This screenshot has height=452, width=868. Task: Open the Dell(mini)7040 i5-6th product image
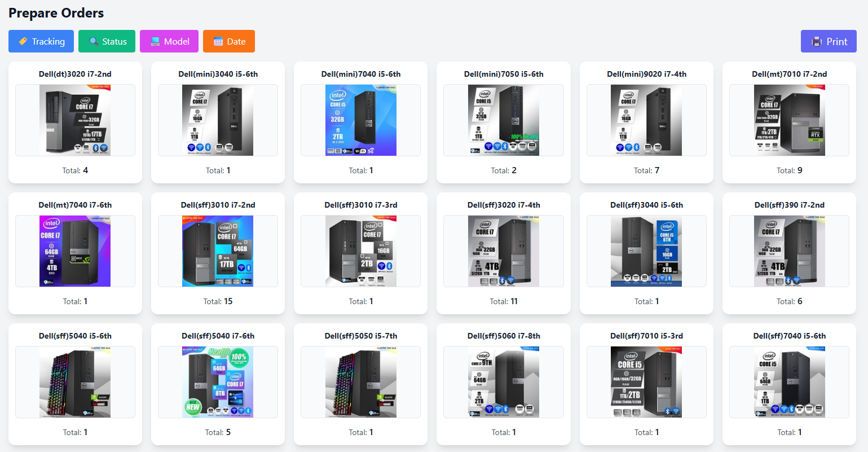point(360,120)
